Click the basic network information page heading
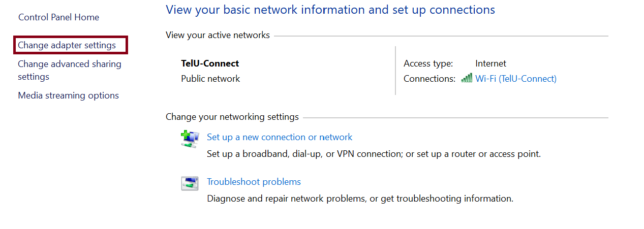The height and width of the screenshot is (229, 644). pyautogui.click(x=330, y=10)
